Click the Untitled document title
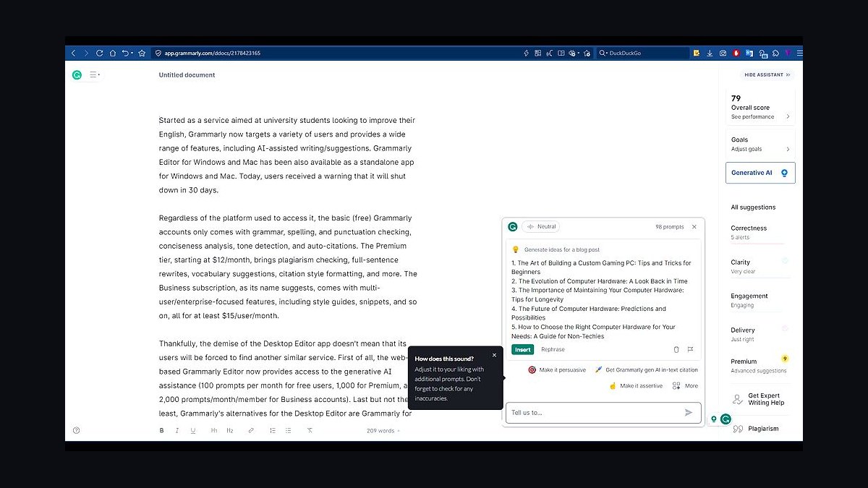Screen dimensions: 868x488 click(187, 74)
